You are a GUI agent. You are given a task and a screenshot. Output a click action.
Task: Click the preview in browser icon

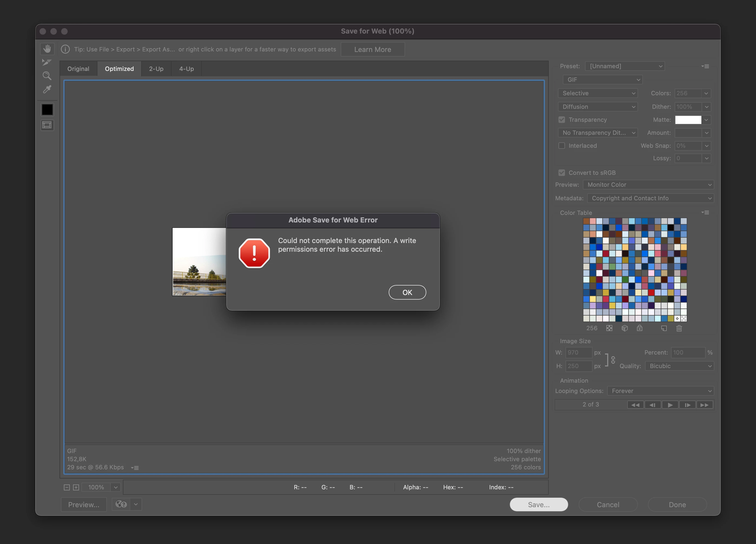(121, 504)
